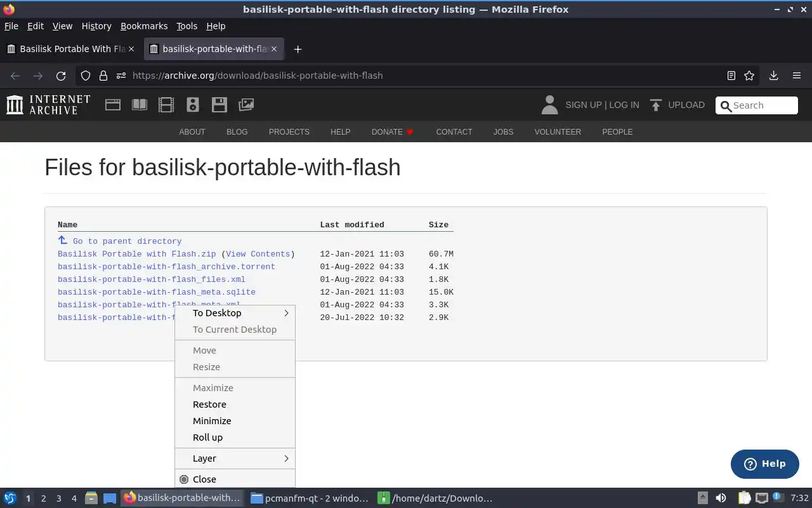The image size is (812, 508).
Task: Open the Downloads toolbar button
Action: [x=773, y=76]
